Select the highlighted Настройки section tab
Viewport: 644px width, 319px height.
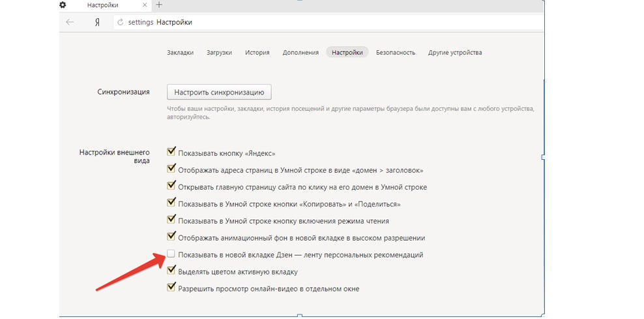347,52
